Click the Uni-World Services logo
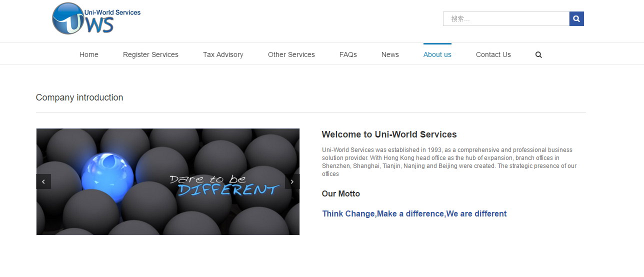This screenshot has height=277, width=644. coord(96,18)
